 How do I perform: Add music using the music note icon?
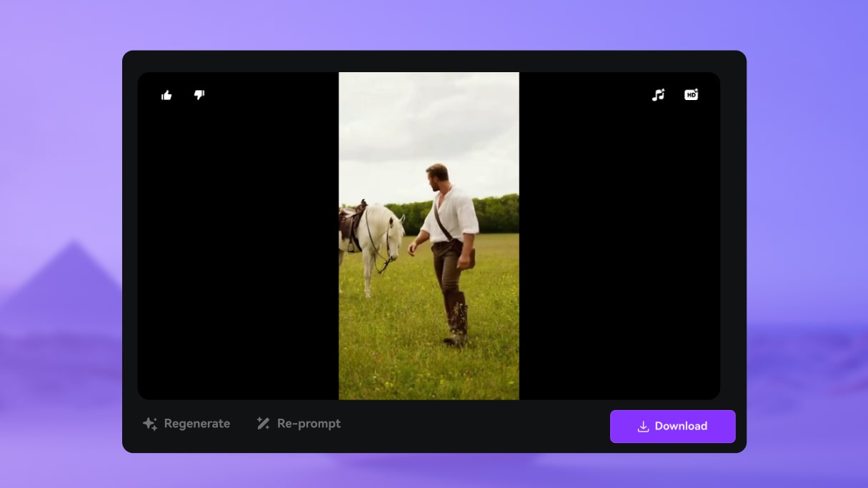[x=658, y=94]
